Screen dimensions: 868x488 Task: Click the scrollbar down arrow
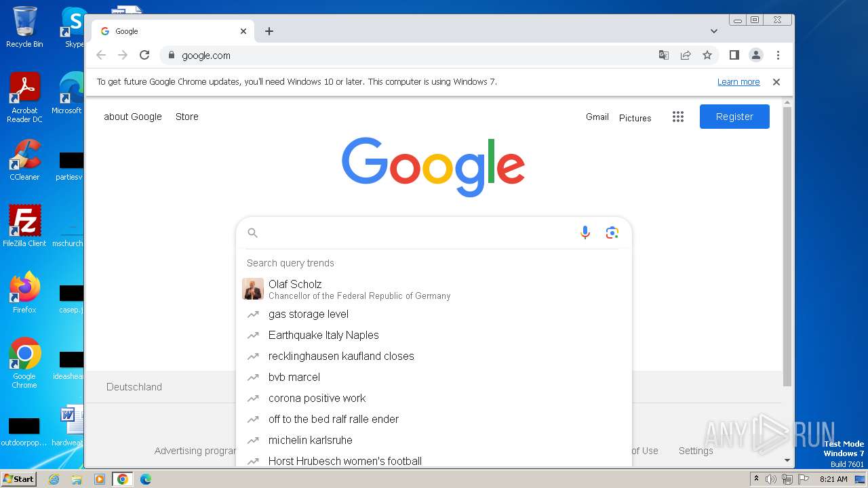787,460
